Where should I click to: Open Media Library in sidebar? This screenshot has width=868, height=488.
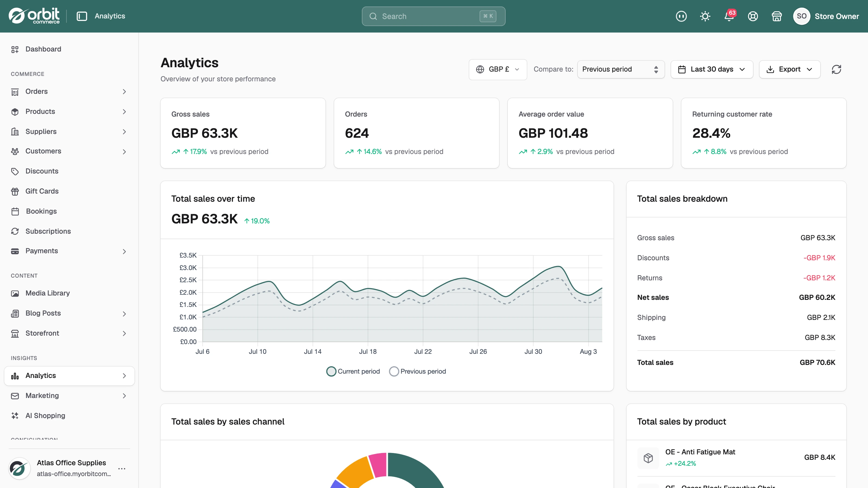pyautogui.click(x=69, y=293)
